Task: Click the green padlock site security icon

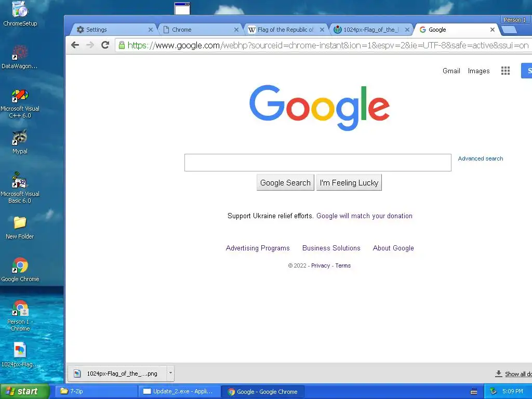Action: [x=122, y=45]
